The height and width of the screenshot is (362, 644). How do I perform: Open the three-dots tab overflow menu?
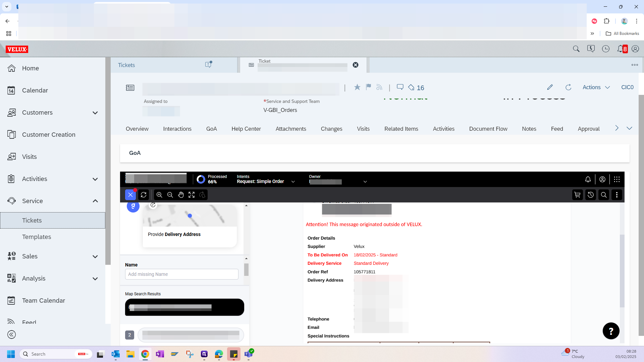point(635,65)
